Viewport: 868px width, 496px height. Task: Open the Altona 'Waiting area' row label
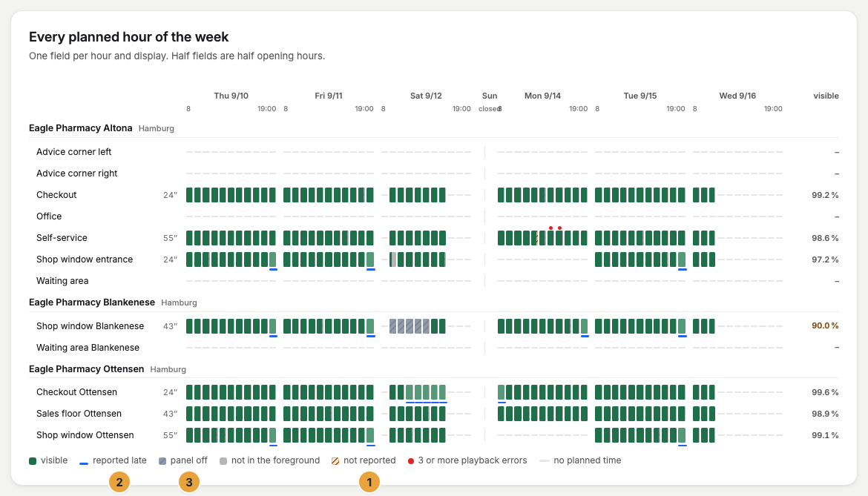click(62, 281)
